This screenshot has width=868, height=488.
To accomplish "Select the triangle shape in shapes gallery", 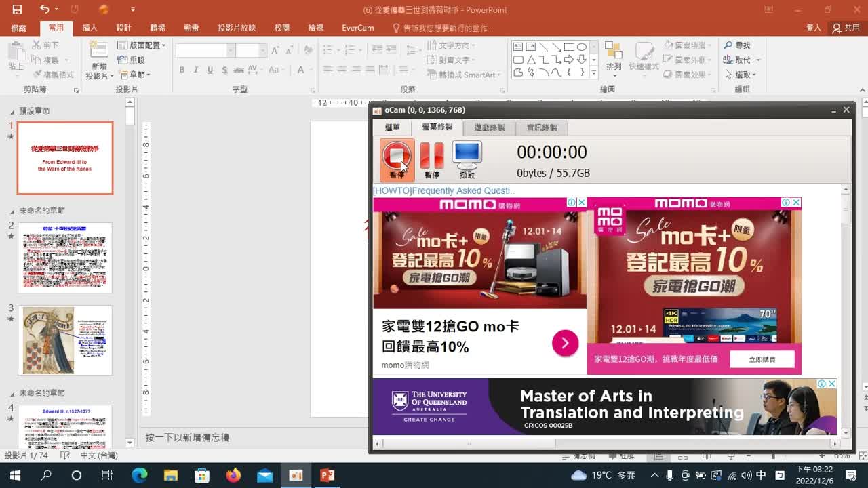I will tap(531, 60).
